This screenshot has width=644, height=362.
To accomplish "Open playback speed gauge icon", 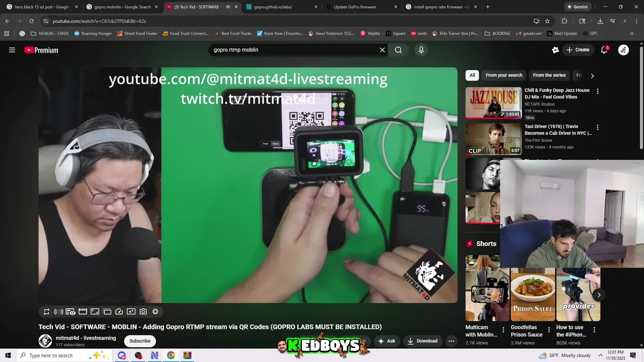I will 119,312.
